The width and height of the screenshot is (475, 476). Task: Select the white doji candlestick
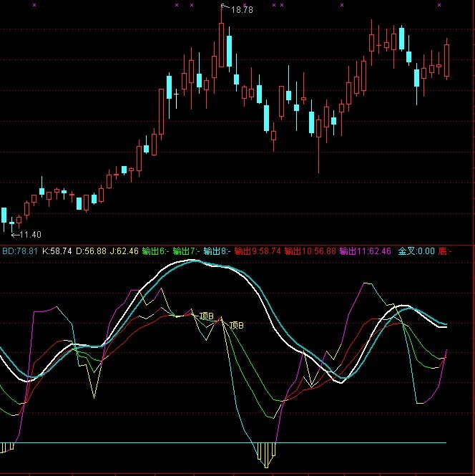[177, 99]
